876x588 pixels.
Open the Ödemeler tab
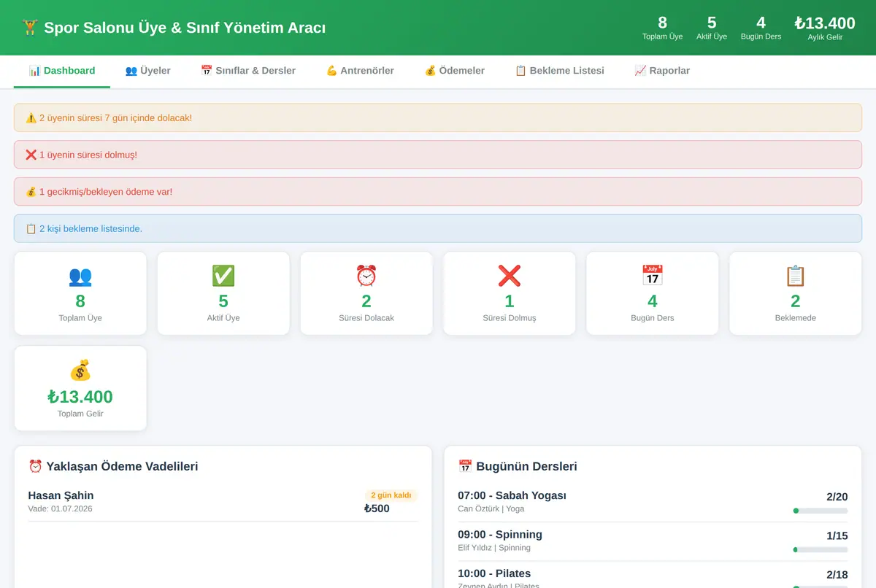[x=455, y=71]
